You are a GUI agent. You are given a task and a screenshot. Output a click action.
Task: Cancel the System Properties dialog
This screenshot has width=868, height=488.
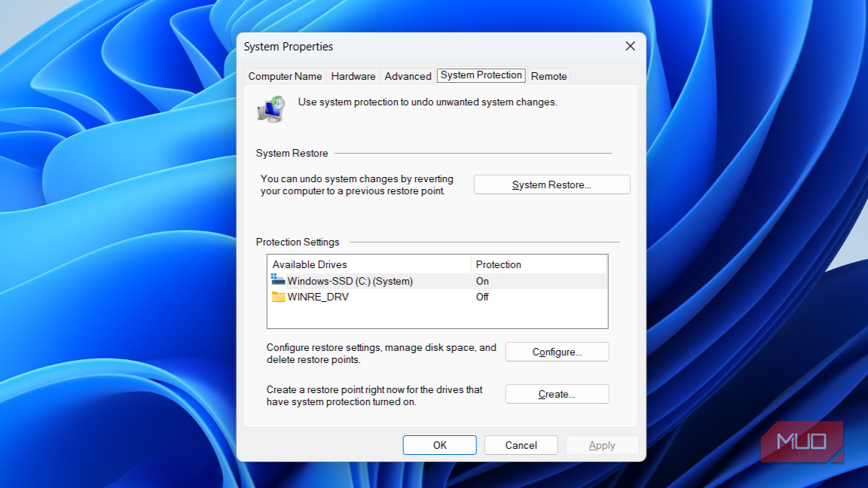pyautogui.click(x=521, y=445)
